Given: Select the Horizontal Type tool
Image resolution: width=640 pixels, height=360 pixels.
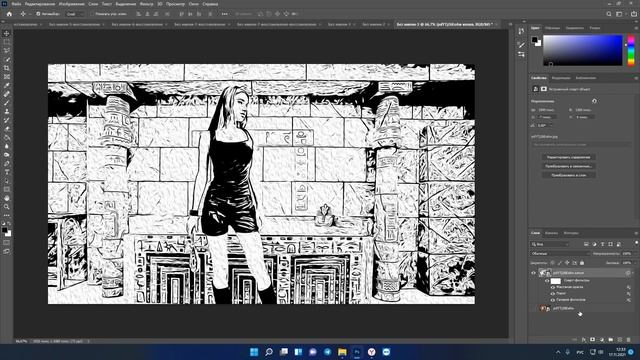Looking at the screenshot, I should pyautogui.click(x=7, y=172).
